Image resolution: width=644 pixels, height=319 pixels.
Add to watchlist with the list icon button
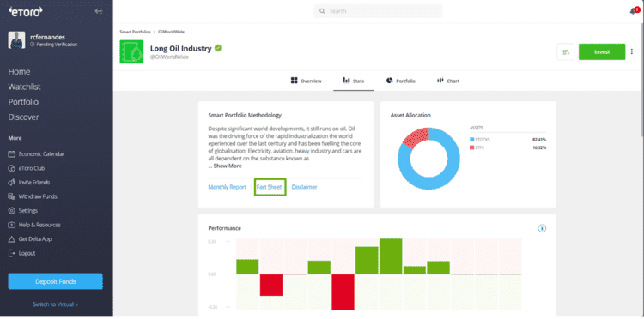pyautogui.click(x=566, y=52)
